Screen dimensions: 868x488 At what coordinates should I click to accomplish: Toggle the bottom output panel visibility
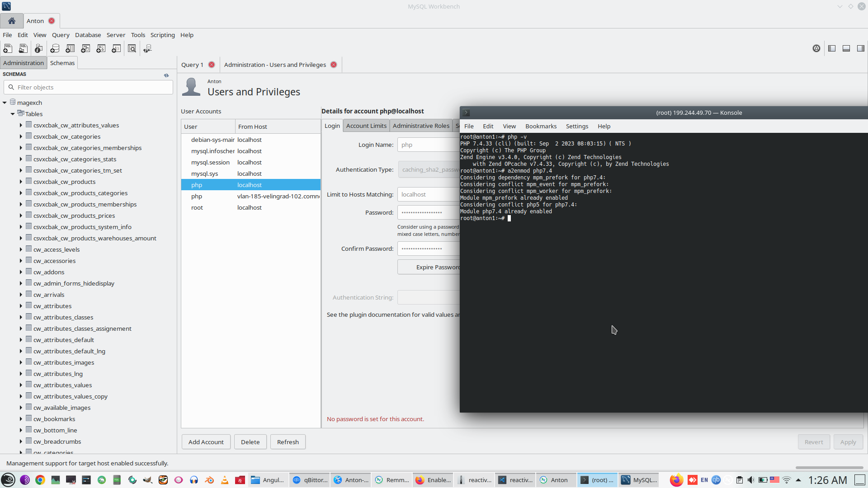tap(846, 48)
